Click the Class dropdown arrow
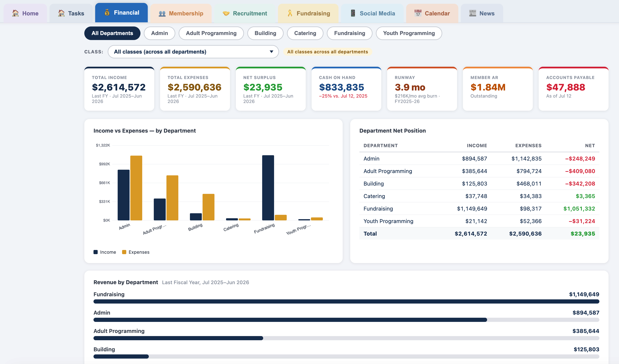619x364 pixels. tap(272, 52)
